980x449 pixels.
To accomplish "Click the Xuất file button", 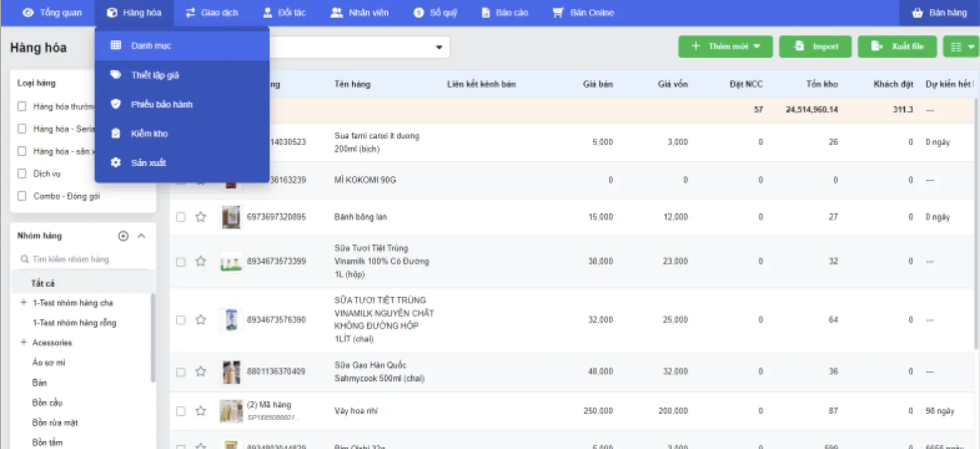I will pyautogui.click(x=897, y=47).
